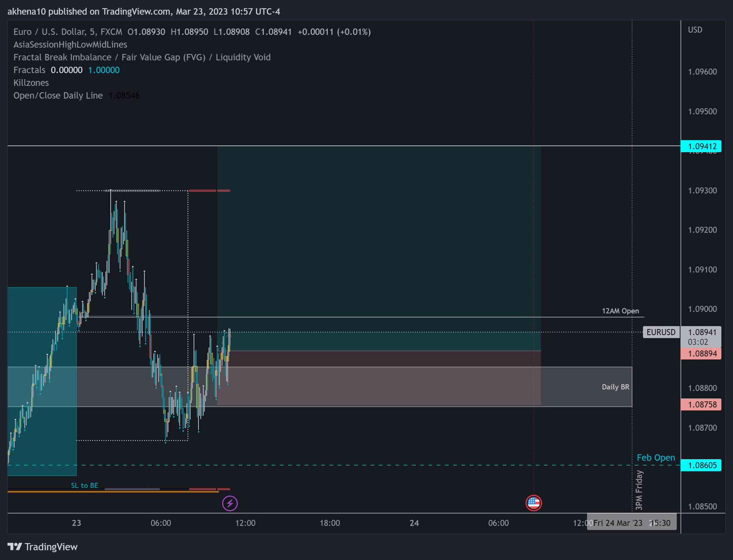Image resolution: width=733 pixels, height=560 pixels.
Task: Click the Killzones indicator label
Action: [x=31, y=83]
